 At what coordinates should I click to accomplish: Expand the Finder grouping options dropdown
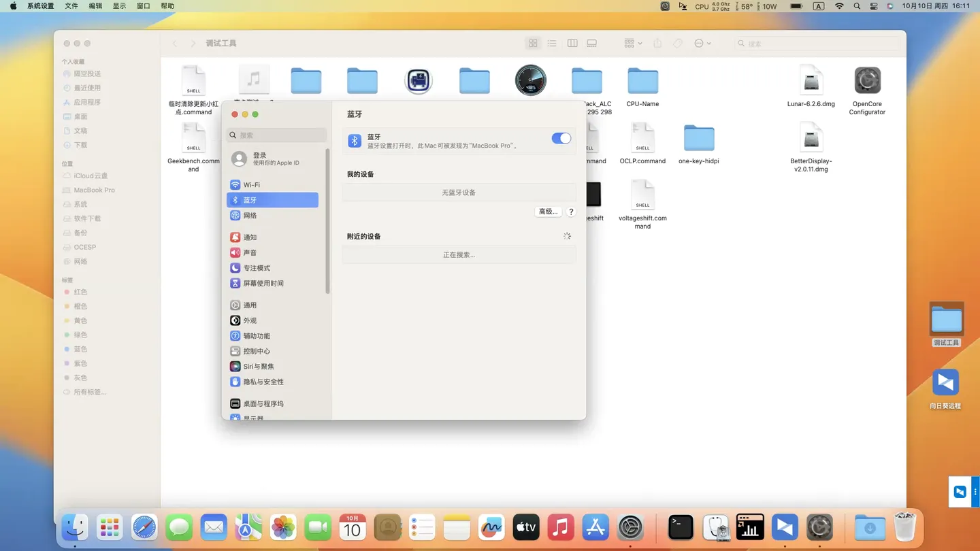coord(632,44)
